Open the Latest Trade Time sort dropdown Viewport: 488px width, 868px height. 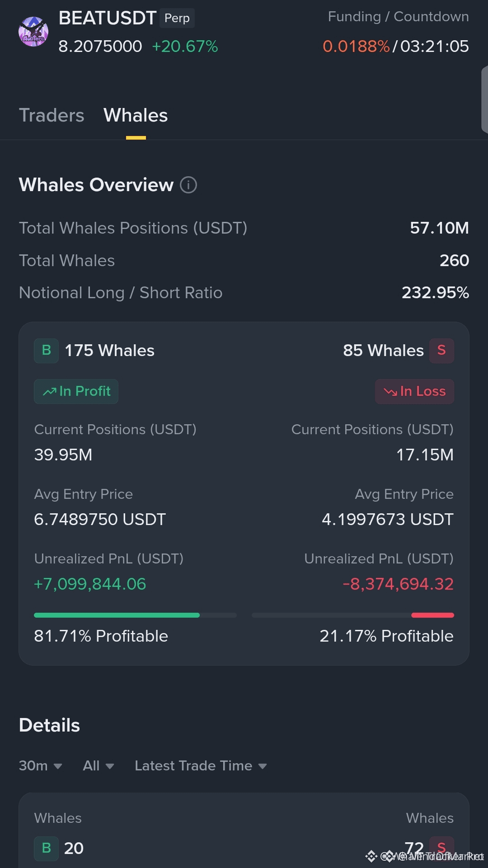201,766
